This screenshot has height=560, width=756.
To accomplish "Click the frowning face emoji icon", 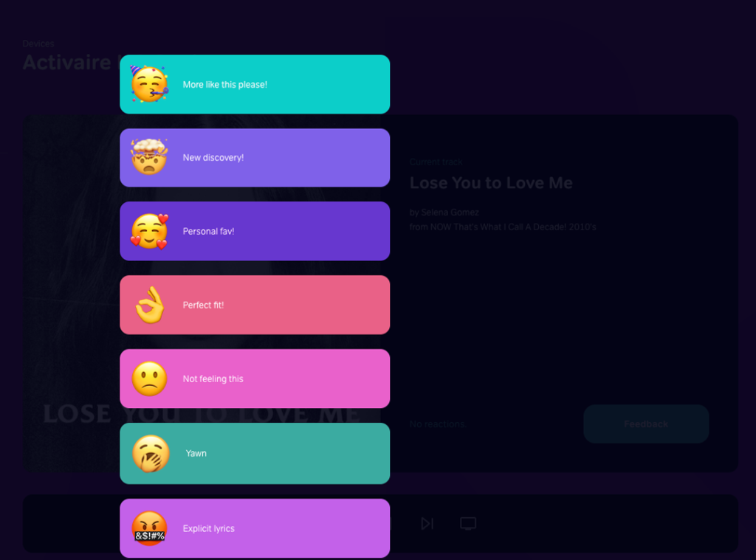I will [x=149, y=378].
